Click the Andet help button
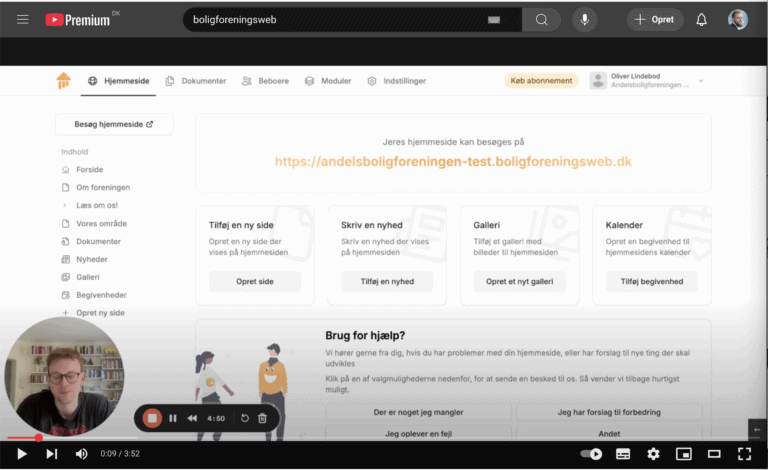The height and width of the screenshot is (470, 768). [609, 433]
